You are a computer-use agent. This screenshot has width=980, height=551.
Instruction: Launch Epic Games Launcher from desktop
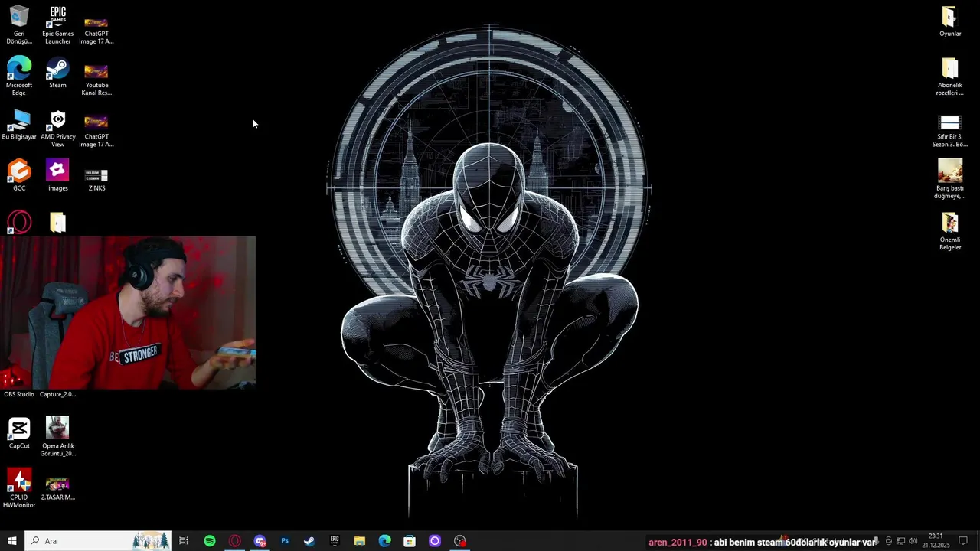pos(57,25)
